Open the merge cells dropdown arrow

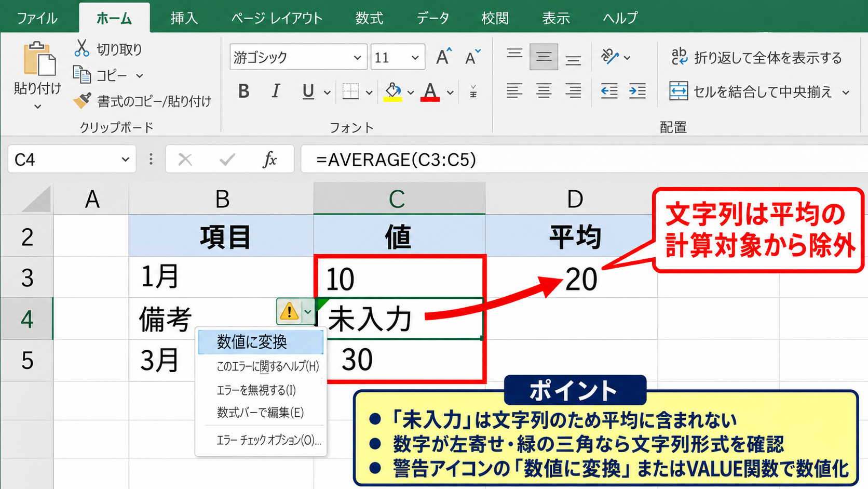[x=846, y=92]
